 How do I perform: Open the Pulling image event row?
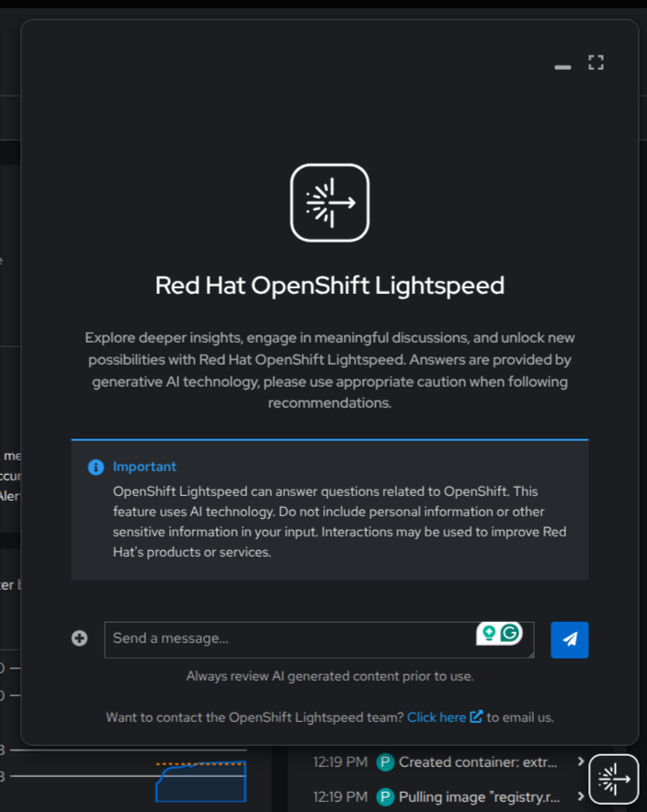coord(449,796)
